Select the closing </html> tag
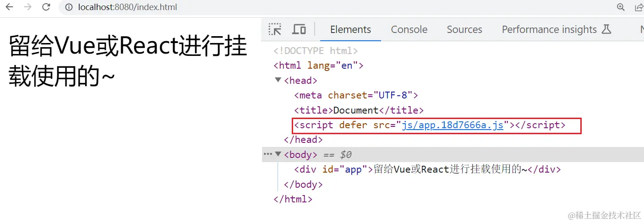Viewport: 644px width, 223px height. 293,199
